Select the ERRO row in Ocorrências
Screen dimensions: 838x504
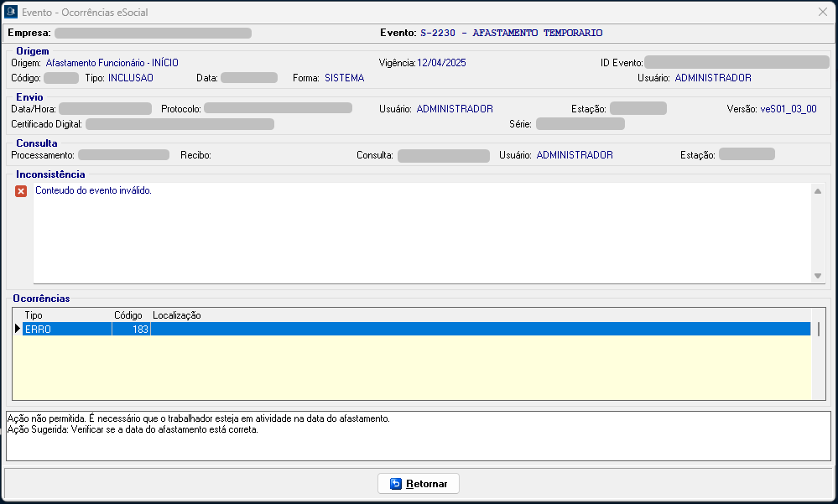coord(67,330)
